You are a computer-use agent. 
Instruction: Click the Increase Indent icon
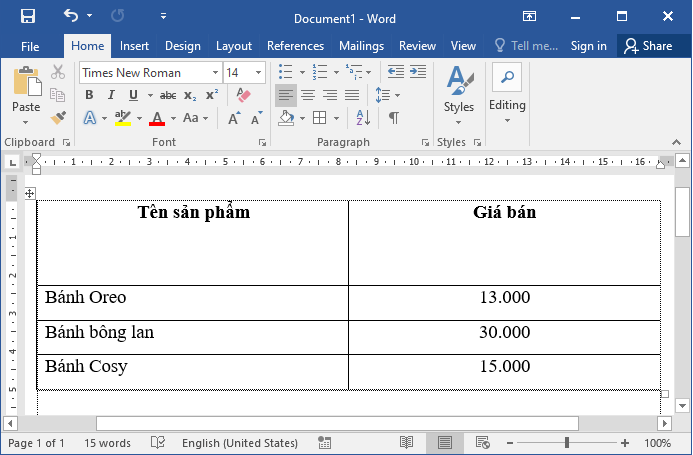click(x=416, y=72)
